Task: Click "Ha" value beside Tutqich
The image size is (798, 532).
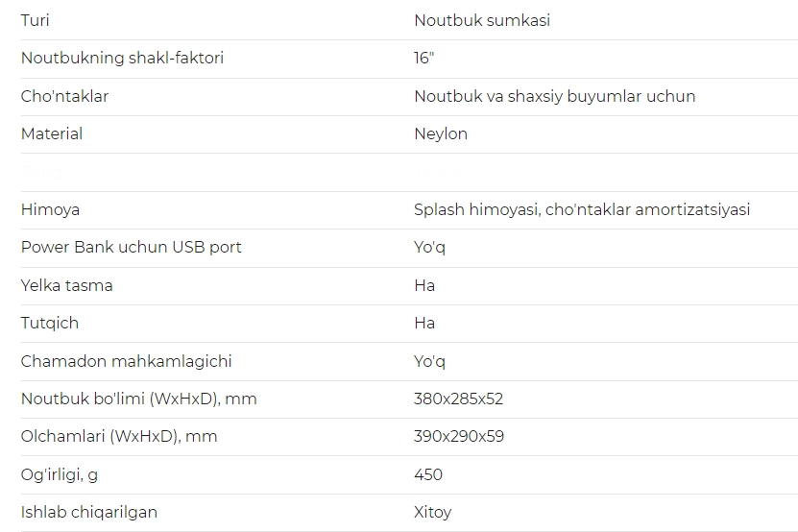Action: pos(423,323)
